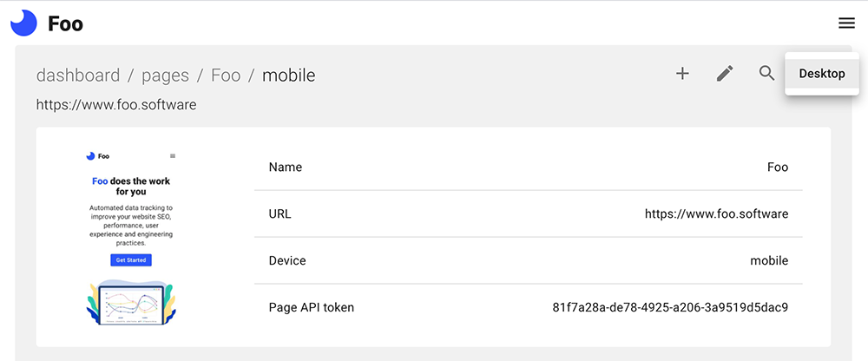Click the pencil edit icon

point(725,74)
